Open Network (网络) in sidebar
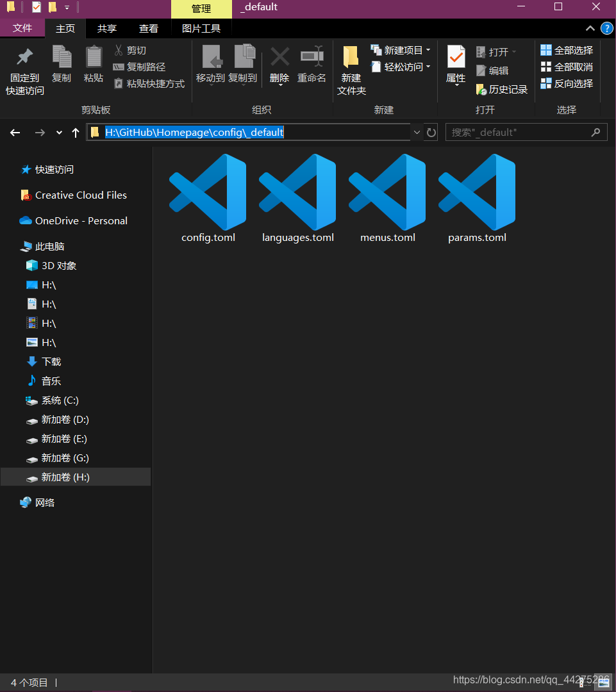 (x=37, y=502)
